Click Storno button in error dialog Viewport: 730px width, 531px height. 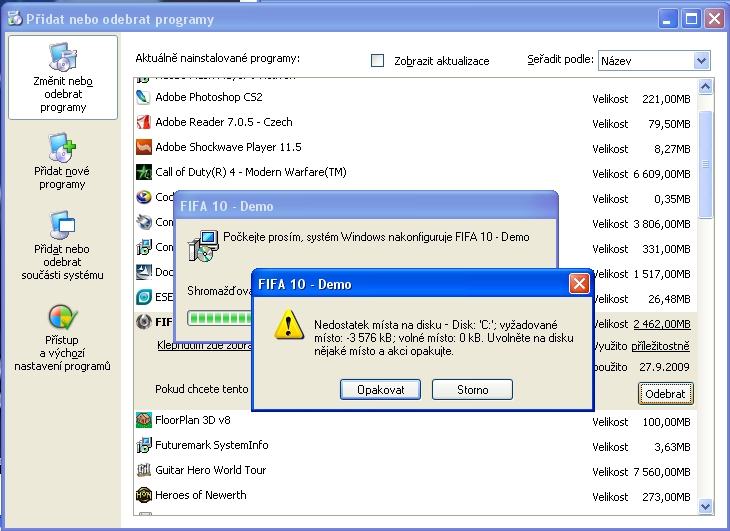pyautogui.click(x=472, y=390)
